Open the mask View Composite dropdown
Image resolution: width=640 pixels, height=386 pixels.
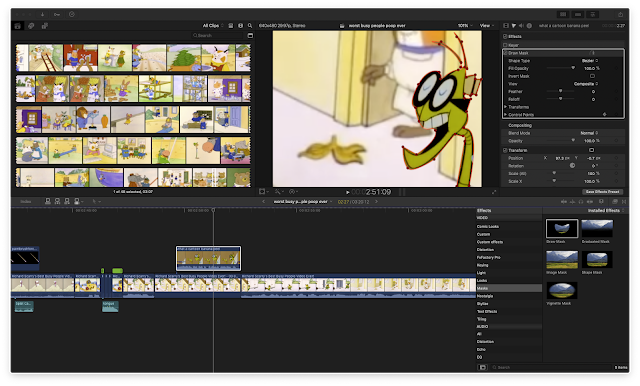[586, 84]
